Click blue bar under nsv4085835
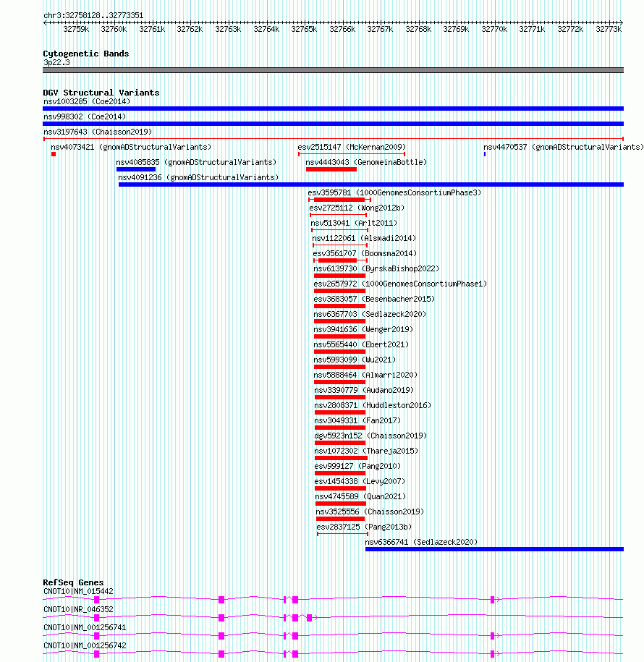644x662 pixels. pos(136,169)
